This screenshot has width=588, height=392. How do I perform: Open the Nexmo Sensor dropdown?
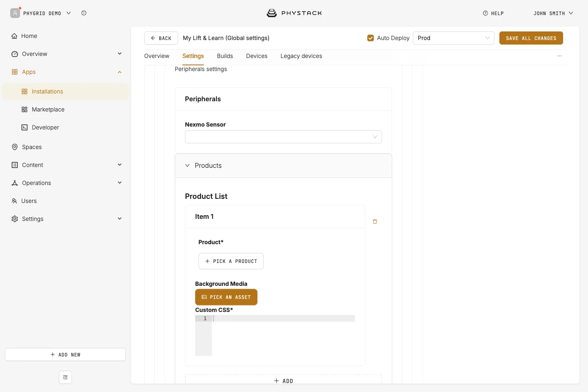283,137
